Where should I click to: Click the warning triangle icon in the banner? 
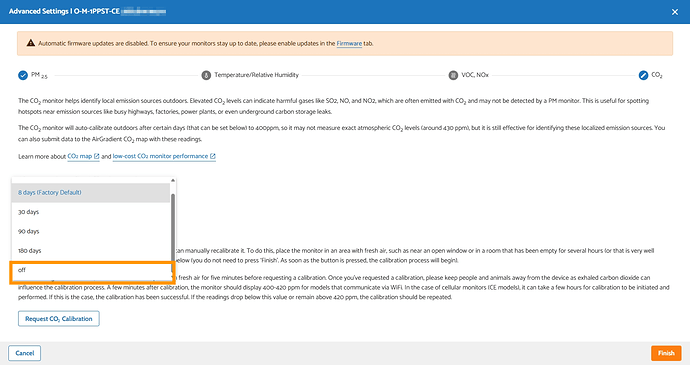coord(30,43)
